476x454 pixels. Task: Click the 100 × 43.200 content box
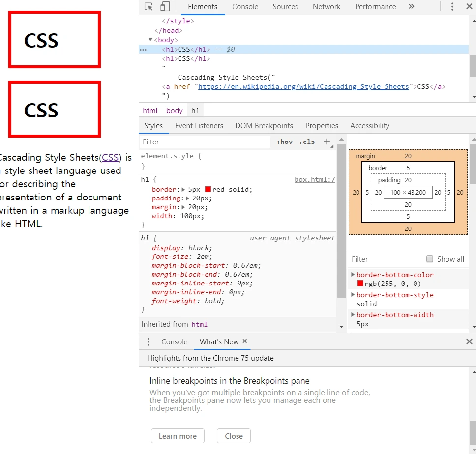tap(408, 192)
